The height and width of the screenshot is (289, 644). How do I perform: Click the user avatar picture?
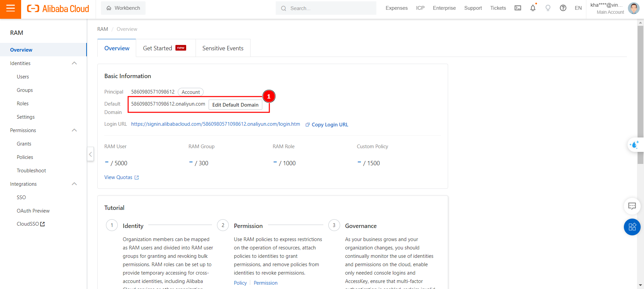tap(633, 8)
